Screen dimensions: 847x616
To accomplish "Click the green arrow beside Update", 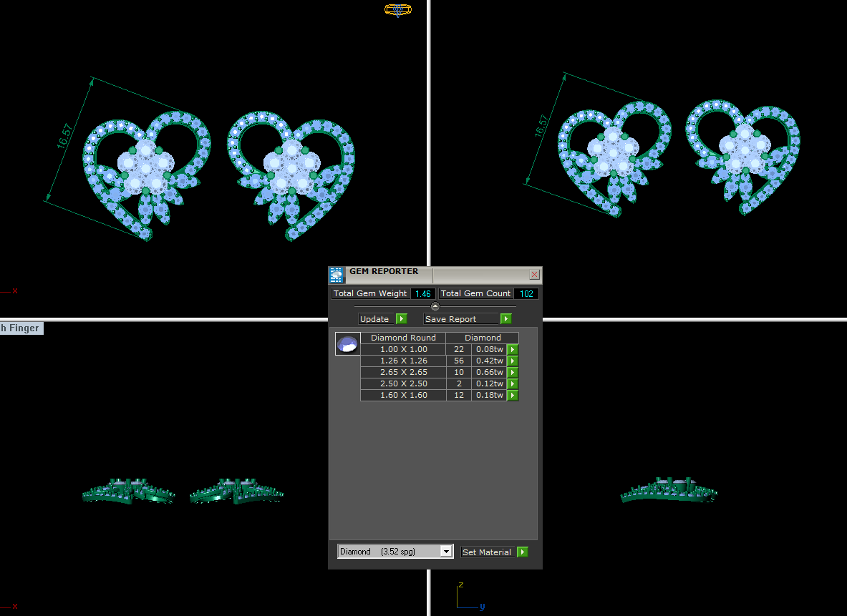I will tap(402, 319).
